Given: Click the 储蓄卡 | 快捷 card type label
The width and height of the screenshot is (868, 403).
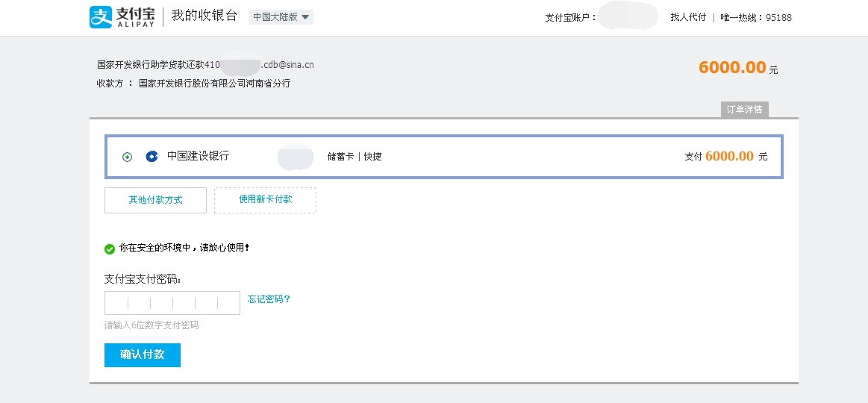Looking at the screenshot, I should click(x=355, y=157).
